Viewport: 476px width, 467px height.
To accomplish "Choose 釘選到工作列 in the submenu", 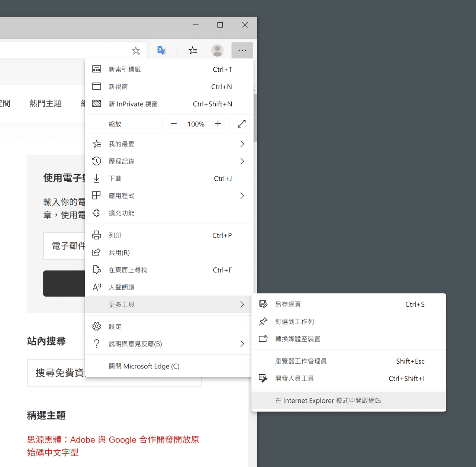I will point(348,322).
